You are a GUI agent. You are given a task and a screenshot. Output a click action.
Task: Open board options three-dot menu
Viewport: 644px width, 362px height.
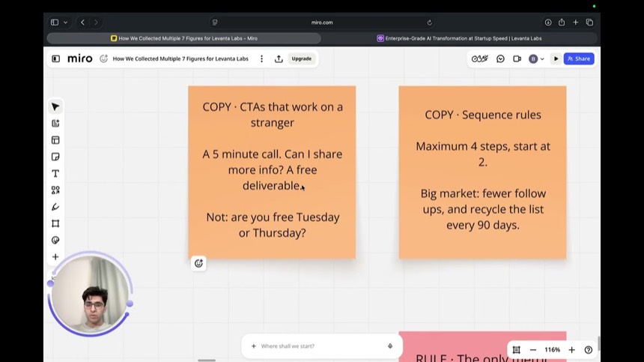[261, 58]
